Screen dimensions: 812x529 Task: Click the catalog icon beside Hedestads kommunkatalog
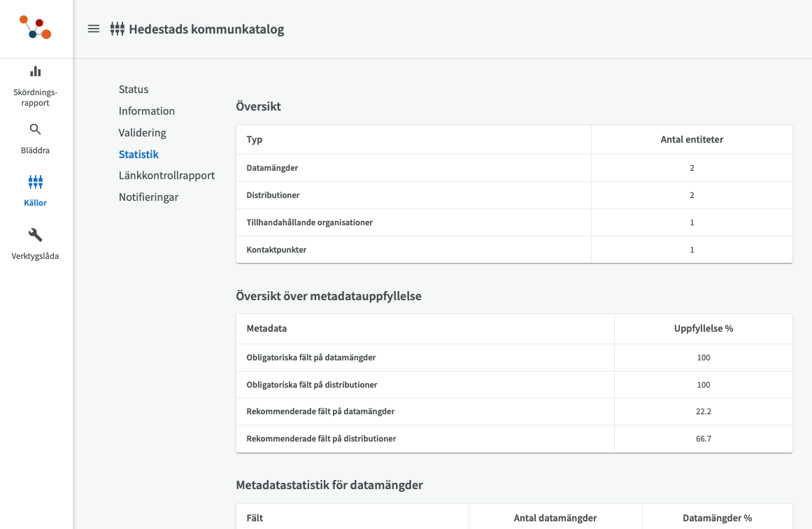pyautogui.click(x=117, y=29)
